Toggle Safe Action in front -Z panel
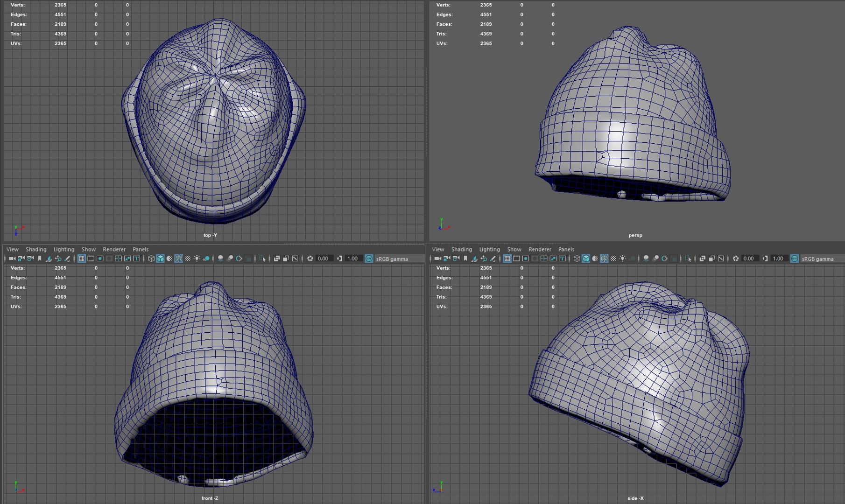The height and width of the screenshot is (504, 845). click(x=127, y=259)
